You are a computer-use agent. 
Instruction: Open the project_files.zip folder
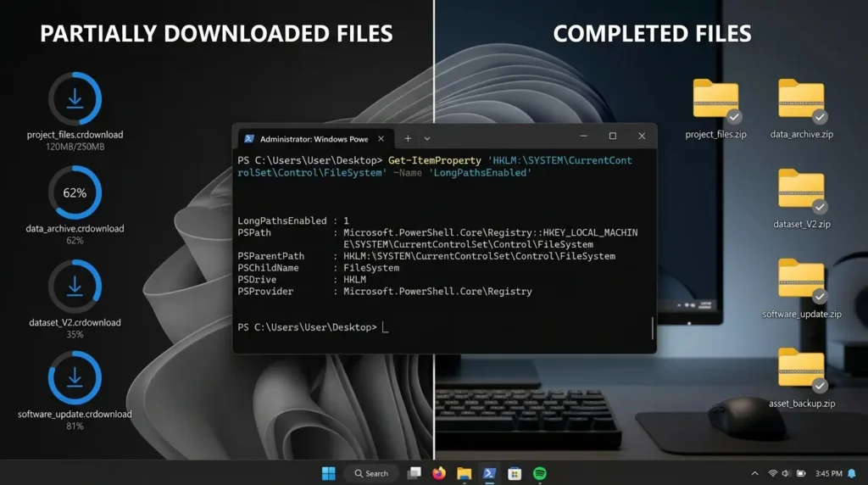click(715, 100)
